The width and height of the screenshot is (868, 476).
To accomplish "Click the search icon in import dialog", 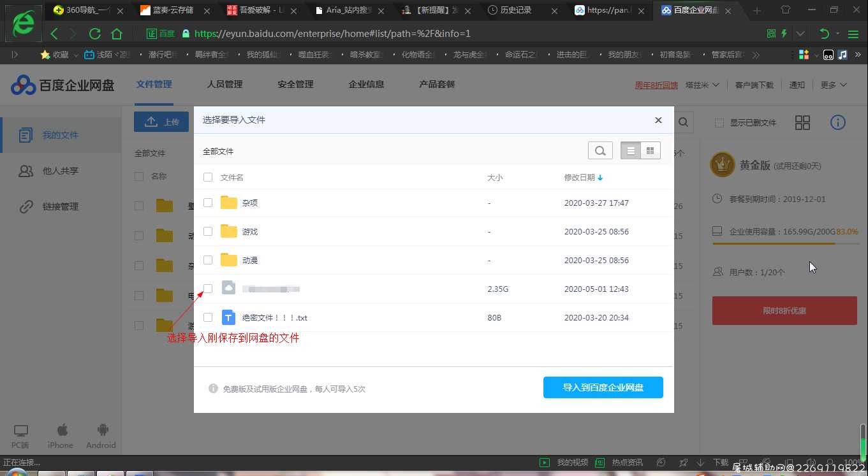I will point(600,150).
